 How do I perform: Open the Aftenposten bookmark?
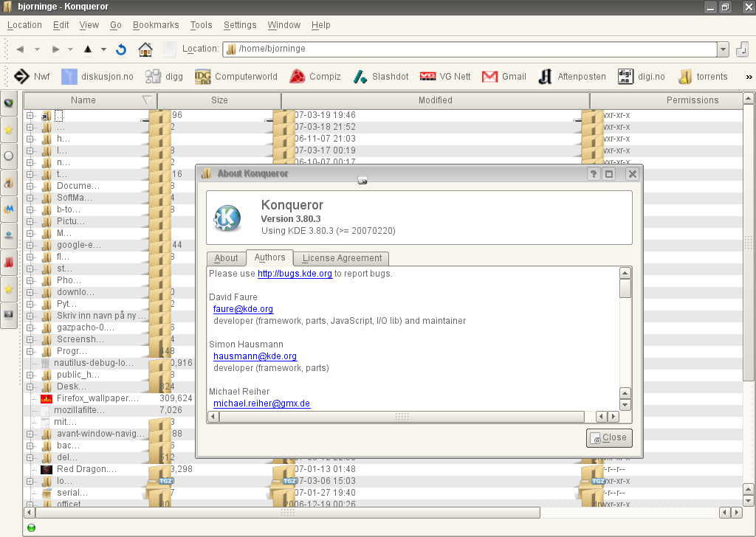[572, 77]
